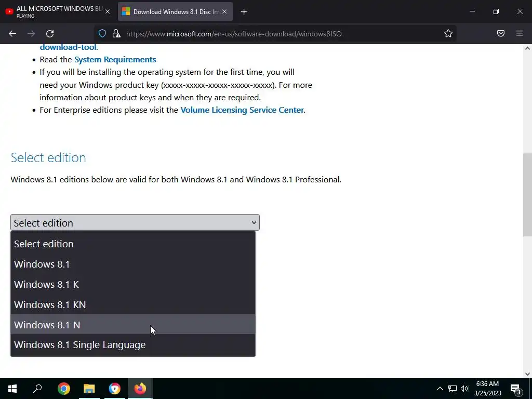The width and height of the screenshot is (532, 399).
Task: Close the Download Windows 8.1 Disc Image tab
Action: tap(224, 11)
